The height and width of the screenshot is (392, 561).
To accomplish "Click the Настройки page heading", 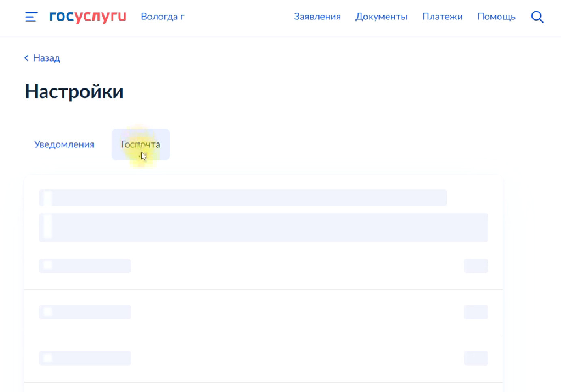I will pos(74,91).
